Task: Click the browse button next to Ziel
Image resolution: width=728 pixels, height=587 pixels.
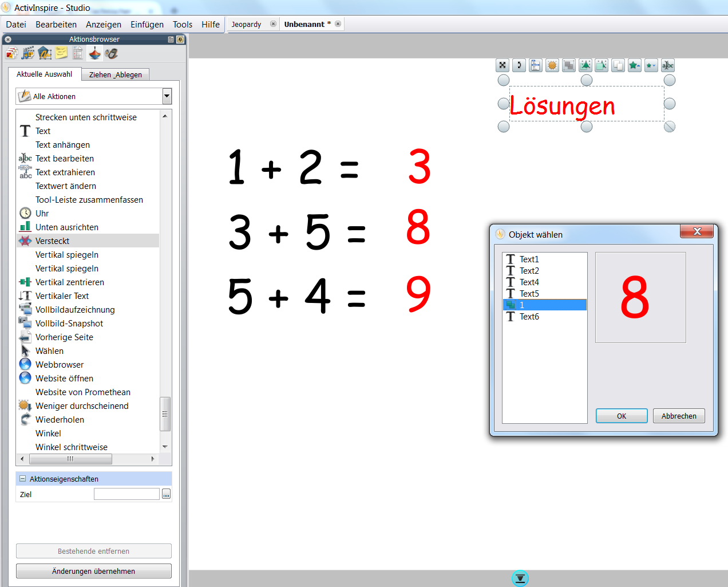Action: click(x=166, y=494)
